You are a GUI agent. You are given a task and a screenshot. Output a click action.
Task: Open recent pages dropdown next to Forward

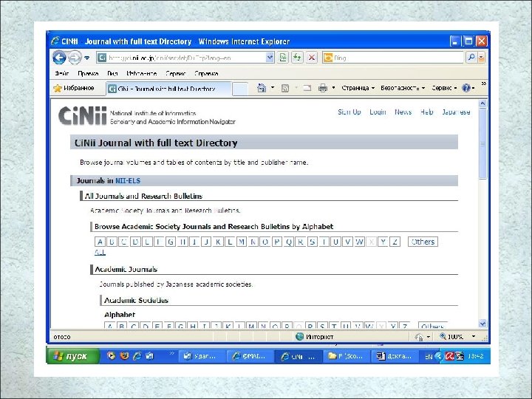(87, 58)
